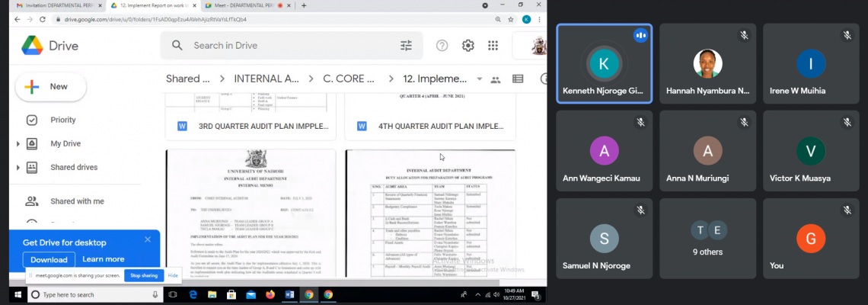Click the Stop sharing button

click(x=143, y=275)
